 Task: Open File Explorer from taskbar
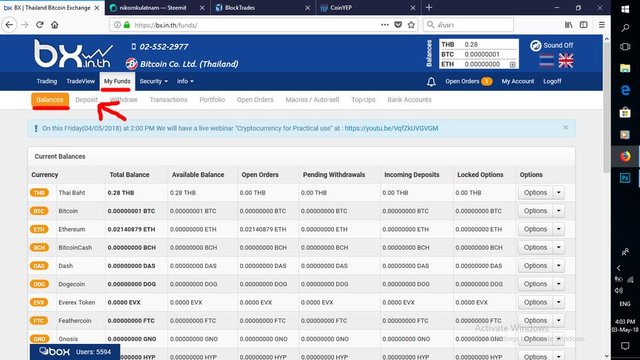(625, 68)
